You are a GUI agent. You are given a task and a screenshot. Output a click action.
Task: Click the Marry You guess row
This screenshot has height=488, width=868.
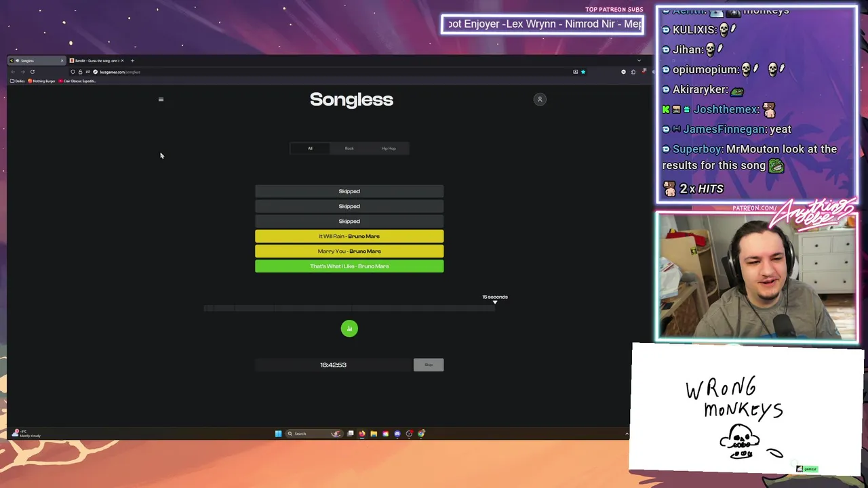click(x=349, y=251)
